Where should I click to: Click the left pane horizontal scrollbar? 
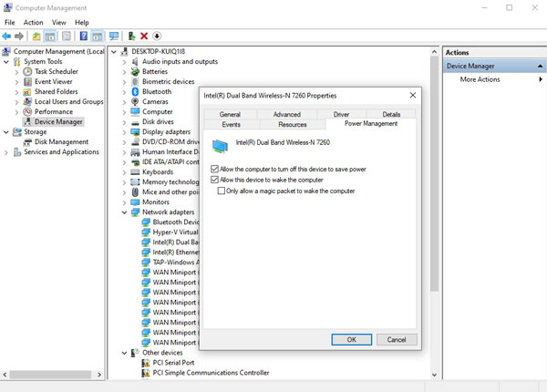50,375
